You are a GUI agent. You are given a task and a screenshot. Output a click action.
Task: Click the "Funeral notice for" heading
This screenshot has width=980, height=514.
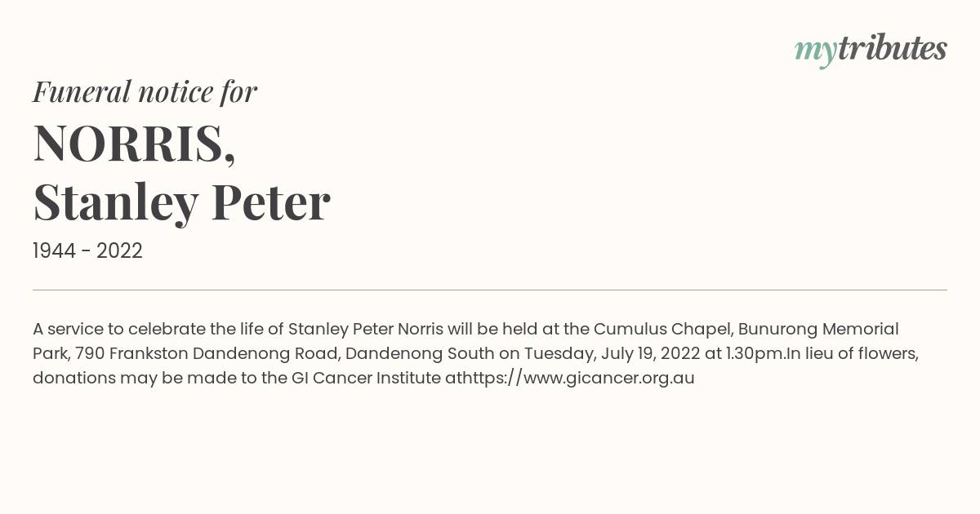click(x=145, y=91)
